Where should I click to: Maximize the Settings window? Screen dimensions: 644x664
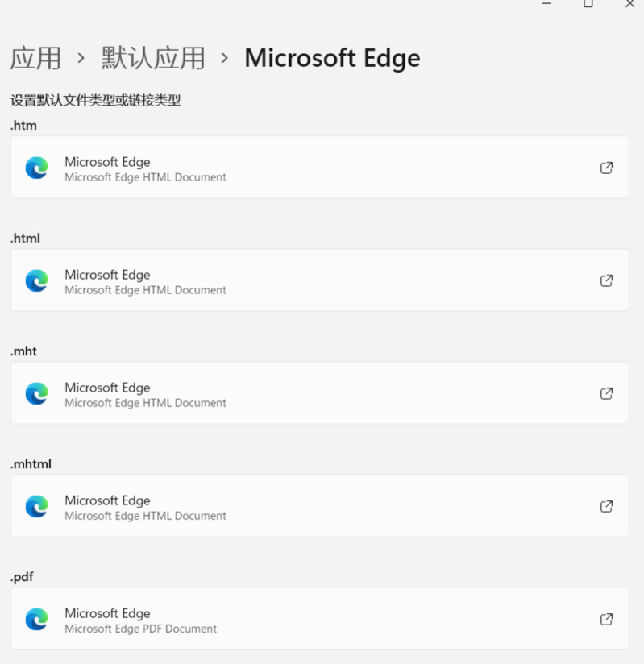point(588,4)
